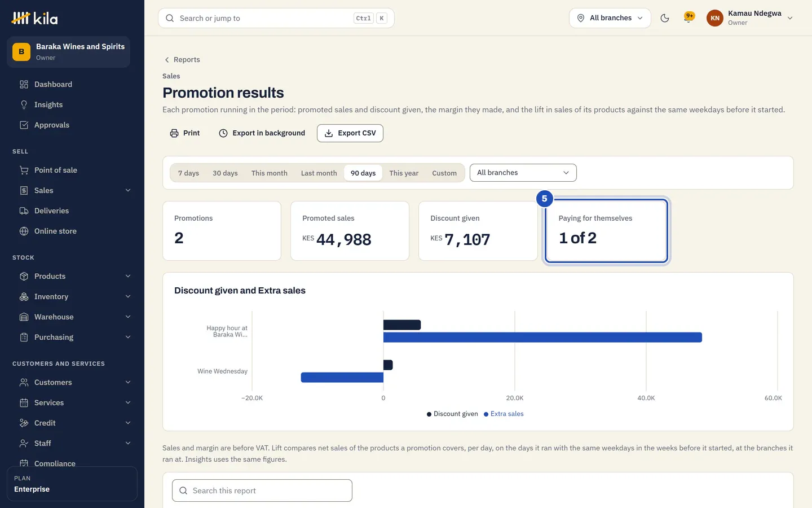Go back to Reports
This screenshot has height=508, width=812.
(182, 60)
